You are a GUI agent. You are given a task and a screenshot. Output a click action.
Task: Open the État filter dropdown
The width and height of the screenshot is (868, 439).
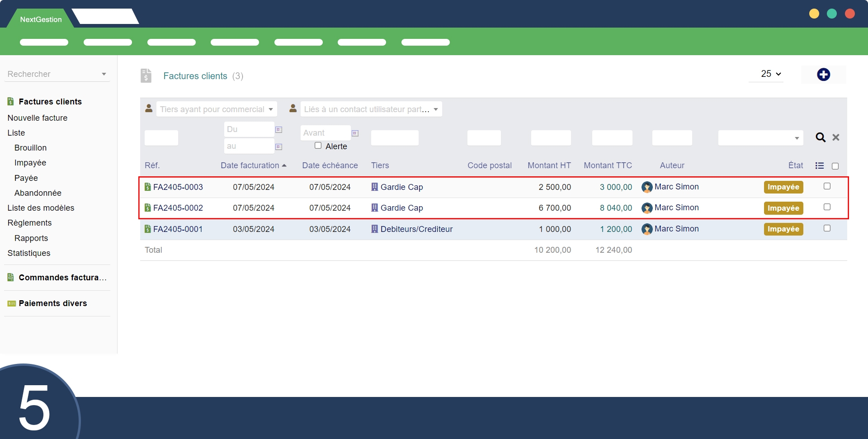(x=760, y=138)
